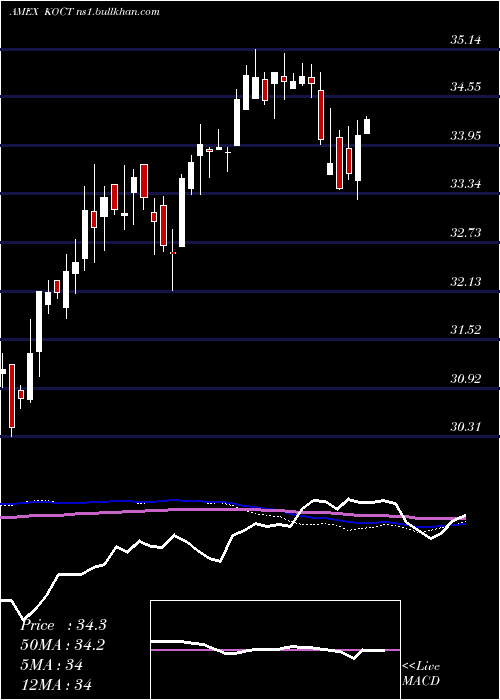The width and height of the screenshot is (500, 700).
Task: Click the 30.92 price level label
Action: tap(466, 379)
